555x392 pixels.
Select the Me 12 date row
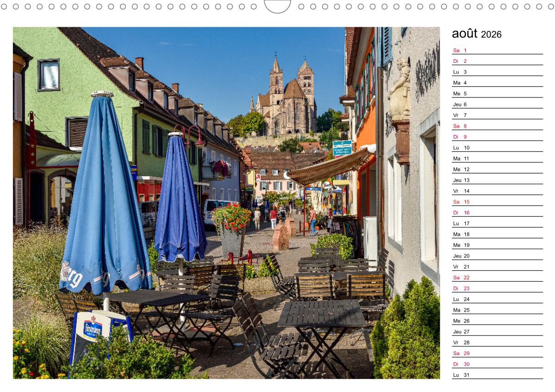[x=497, y=169]
